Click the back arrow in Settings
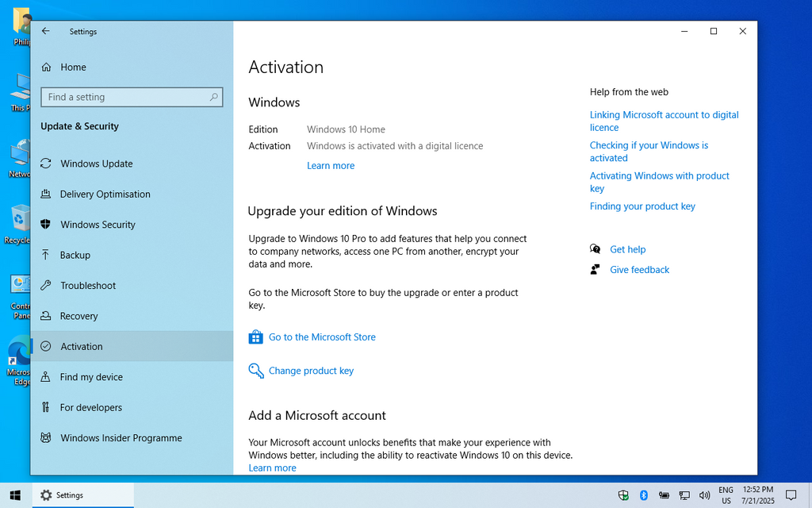This screenshot has height=508, width=812. [x=45, y=31]
